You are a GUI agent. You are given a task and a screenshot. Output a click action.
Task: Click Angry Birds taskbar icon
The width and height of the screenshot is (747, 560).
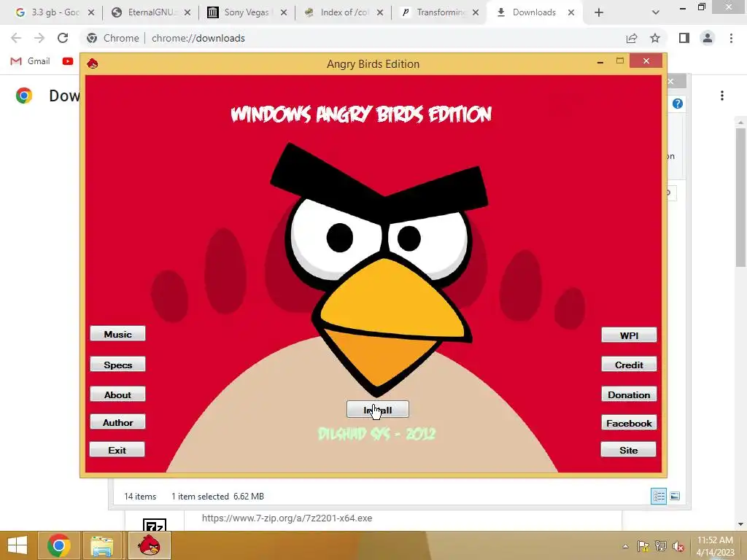(149, 545)
